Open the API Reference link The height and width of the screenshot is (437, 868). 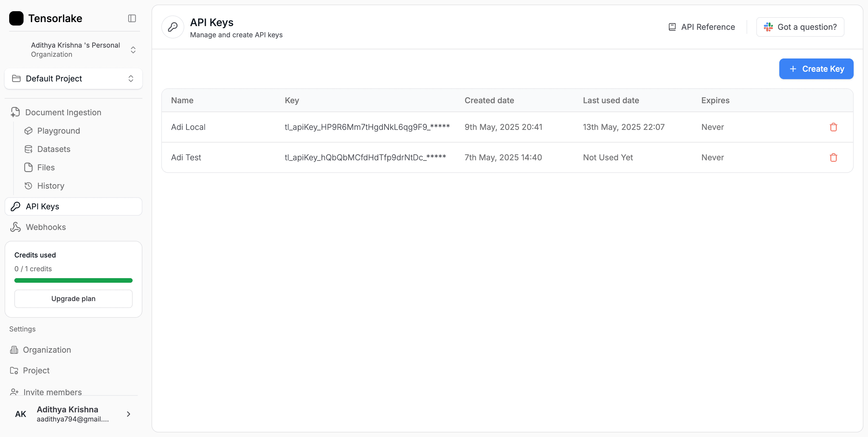(702, 27)
